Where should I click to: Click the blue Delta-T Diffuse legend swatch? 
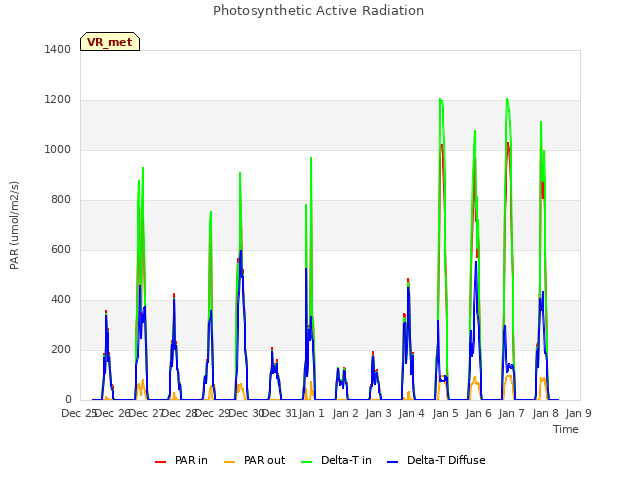point(393,462)
